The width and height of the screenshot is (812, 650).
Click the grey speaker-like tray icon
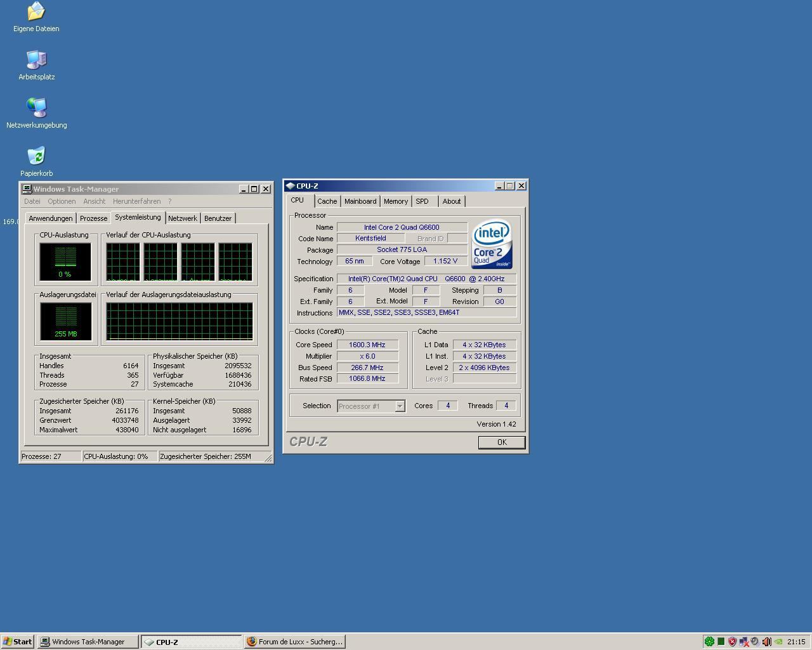point(755,642)
